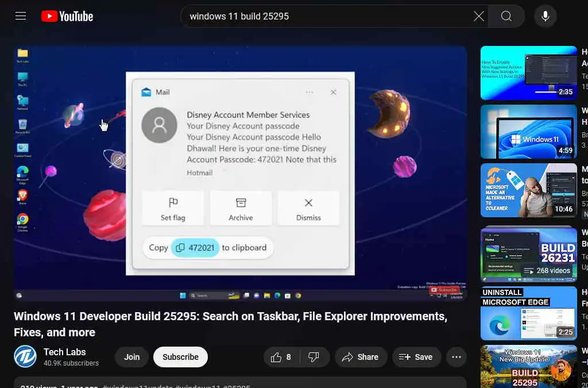The image size is (588, 388).
Task: Dislike the video with thumbs down
Action: point(314,357)
